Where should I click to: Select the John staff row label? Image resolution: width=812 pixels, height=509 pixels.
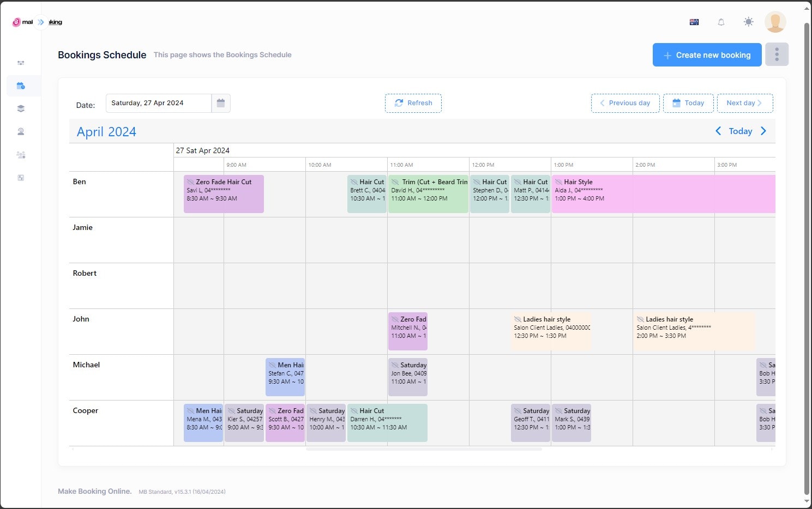81,319
